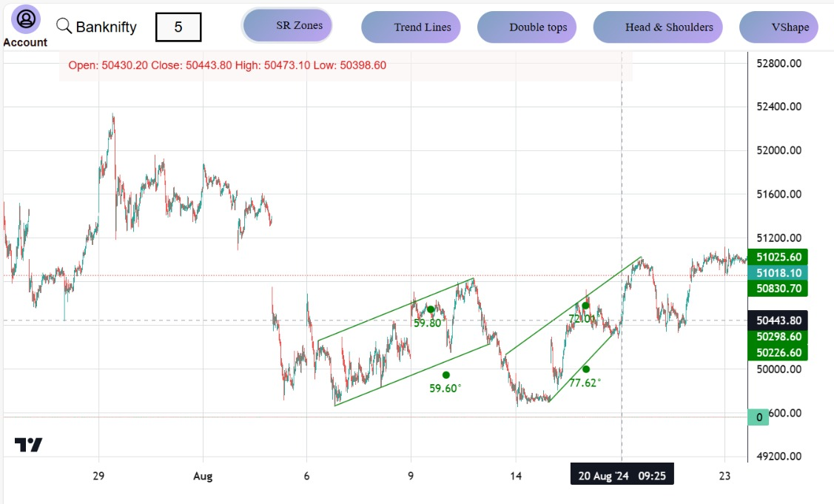Click the 20 Aug '24 09:25 timestamp badge
Screen dimensions: 834x504
click(622, 474)
